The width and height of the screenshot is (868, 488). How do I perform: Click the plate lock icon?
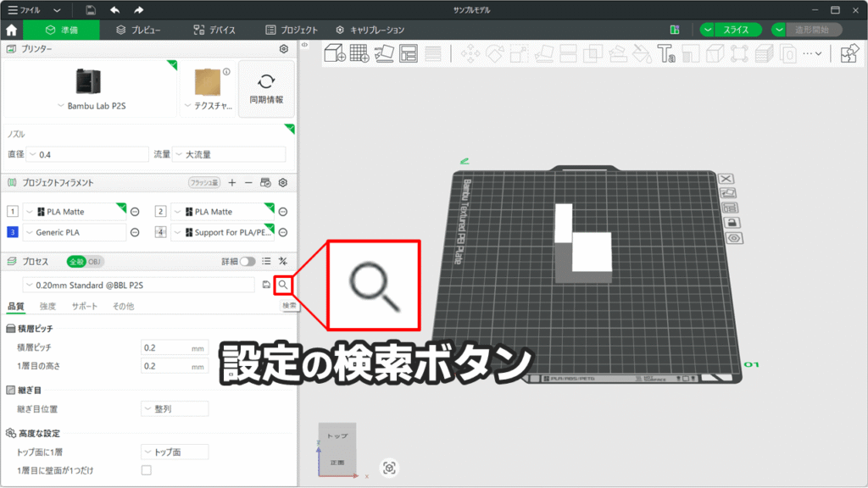729,222
